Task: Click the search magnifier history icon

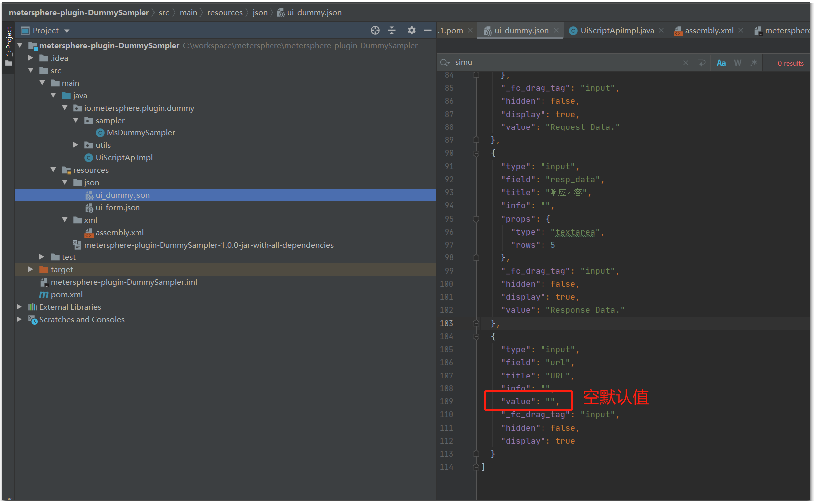Action: 445,63
